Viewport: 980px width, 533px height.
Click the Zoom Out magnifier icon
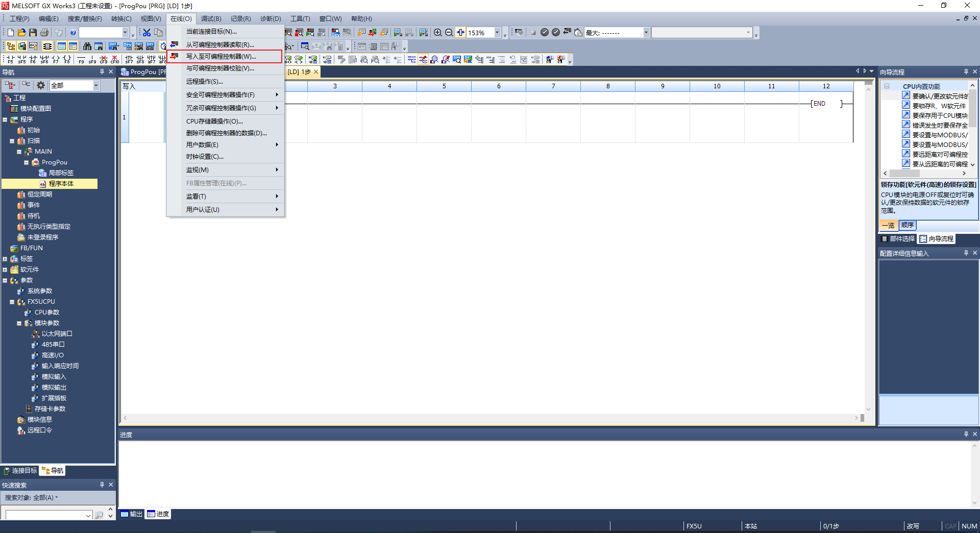(x=449, y=33)
